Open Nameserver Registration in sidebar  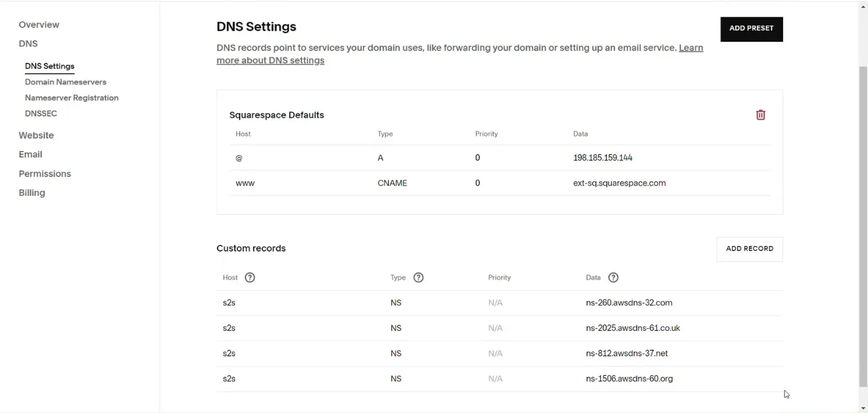tap(72, 98)
